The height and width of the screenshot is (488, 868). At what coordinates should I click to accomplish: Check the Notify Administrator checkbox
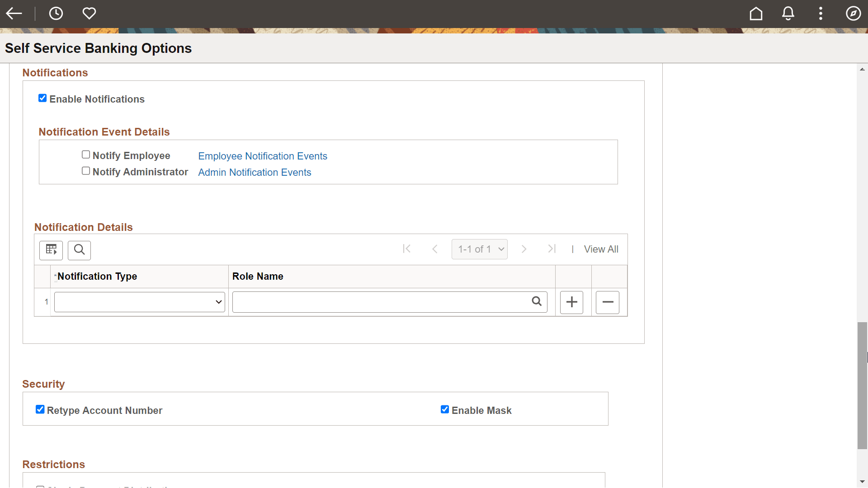click(x=85, y=170)
